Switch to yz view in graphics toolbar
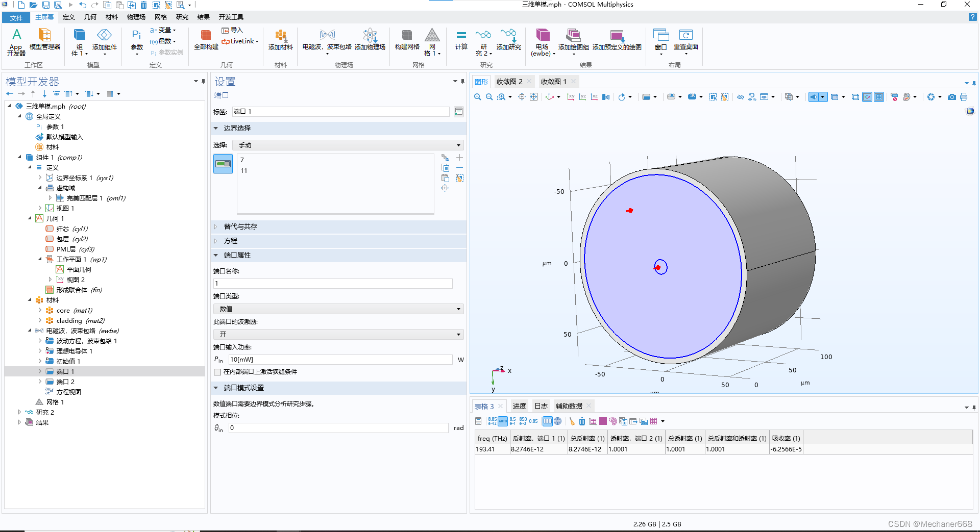Image resolution: width=980 pixels, height=532 pixels. (582, 97)
